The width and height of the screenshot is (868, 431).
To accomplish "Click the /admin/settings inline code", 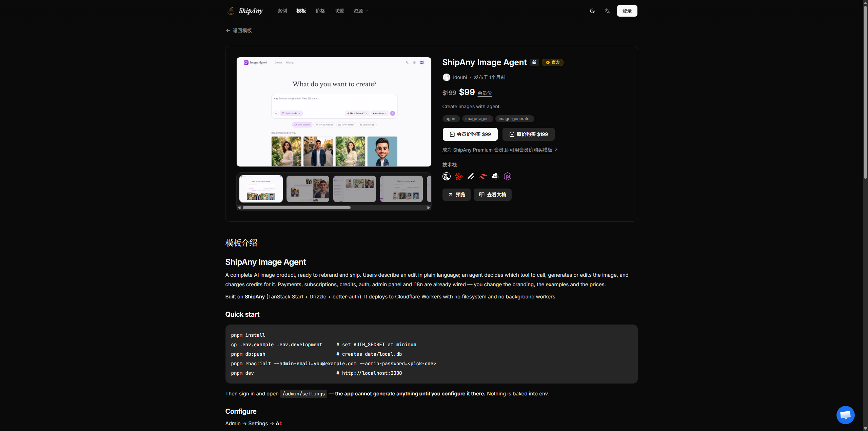I will [x=304, y=394].
